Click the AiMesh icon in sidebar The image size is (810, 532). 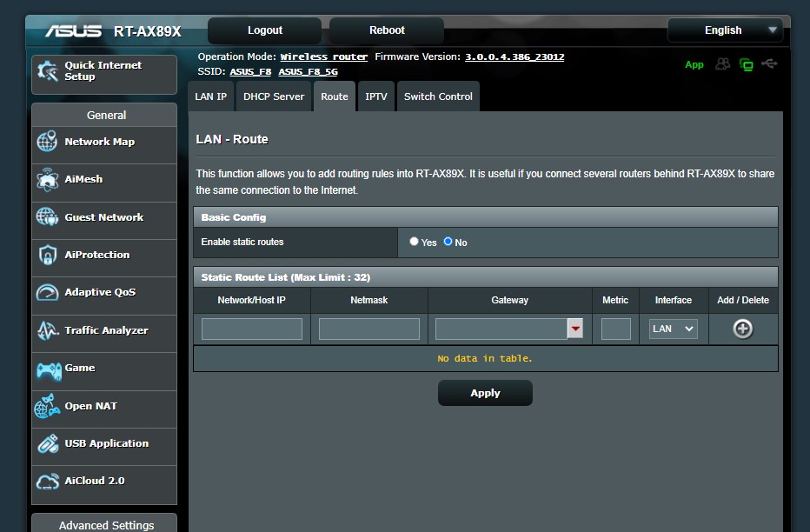tap(47, 179)
